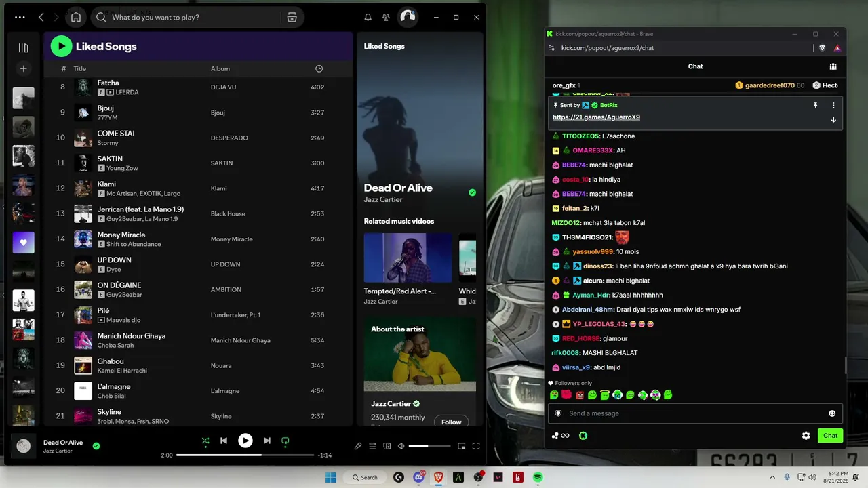Screen dimensions: 868x488
Task: Open artist Cheba Sarah link
Action: point(115,345)
